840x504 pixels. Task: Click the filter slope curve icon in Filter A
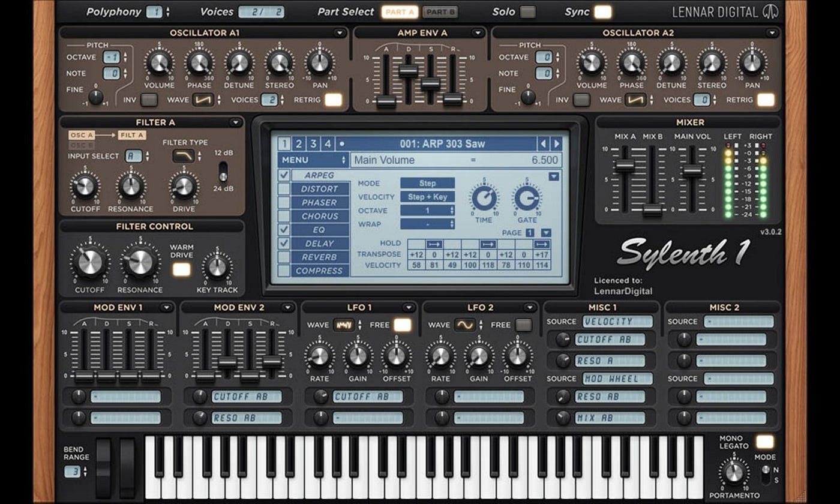click(184, 155)
